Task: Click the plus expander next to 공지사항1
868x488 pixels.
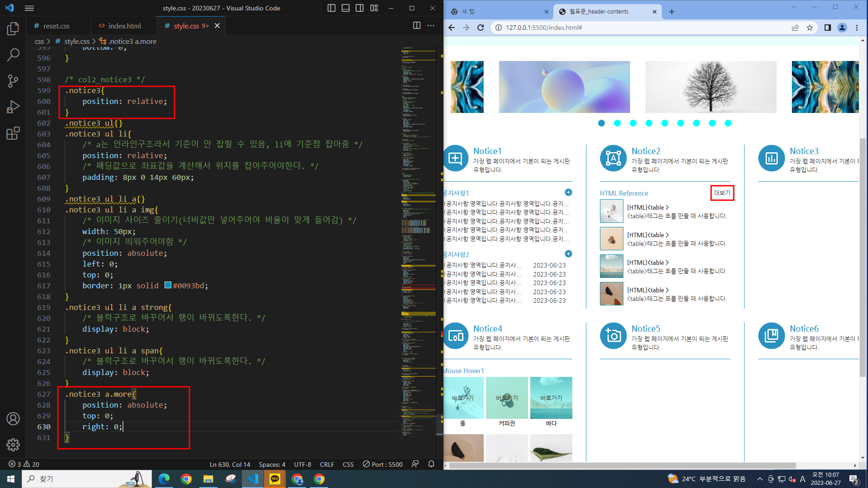Action: (568, 192)
